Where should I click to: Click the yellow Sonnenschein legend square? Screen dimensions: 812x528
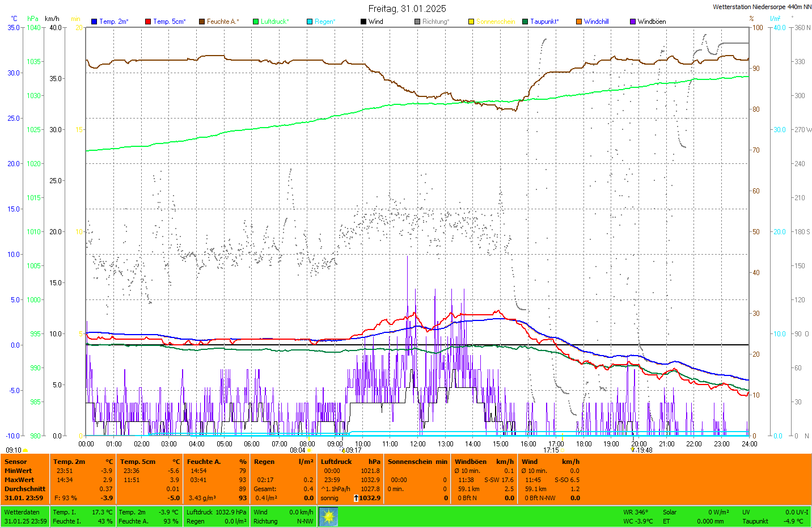pos(471,22)
